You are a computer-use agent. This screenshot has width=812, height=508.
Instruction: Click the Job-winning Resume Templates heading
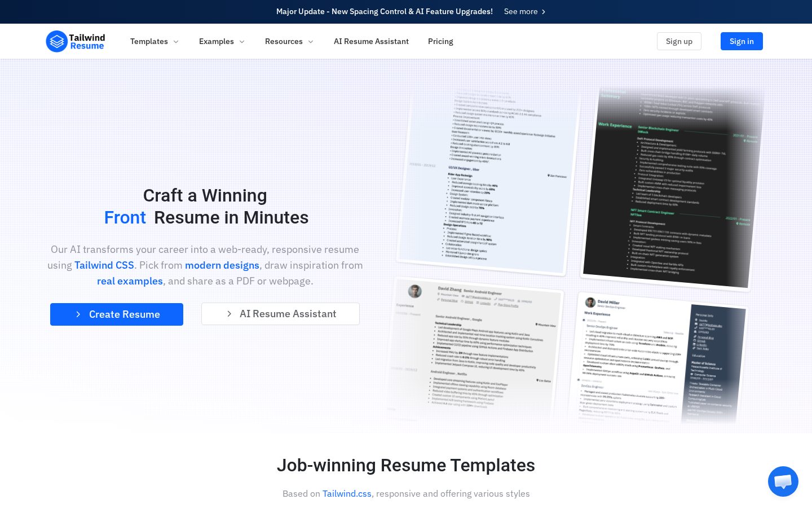point(406,465)
